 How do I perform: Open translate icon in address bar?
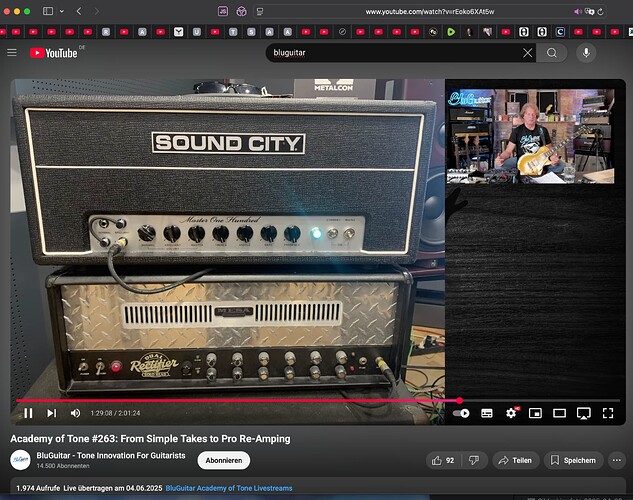click(589, 12)
